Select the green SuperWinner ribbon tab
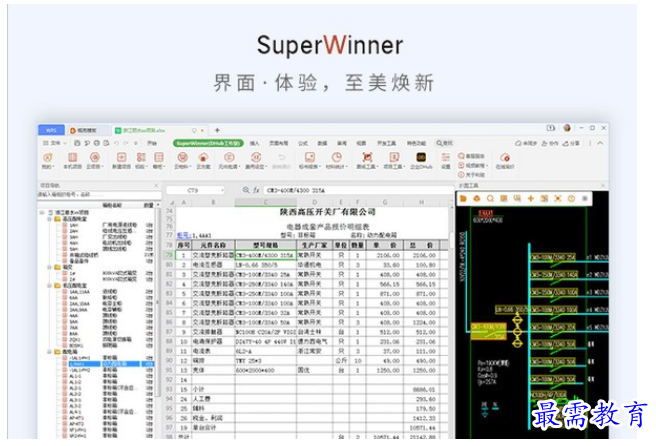The image size is (656, 446). pos(208,143)
